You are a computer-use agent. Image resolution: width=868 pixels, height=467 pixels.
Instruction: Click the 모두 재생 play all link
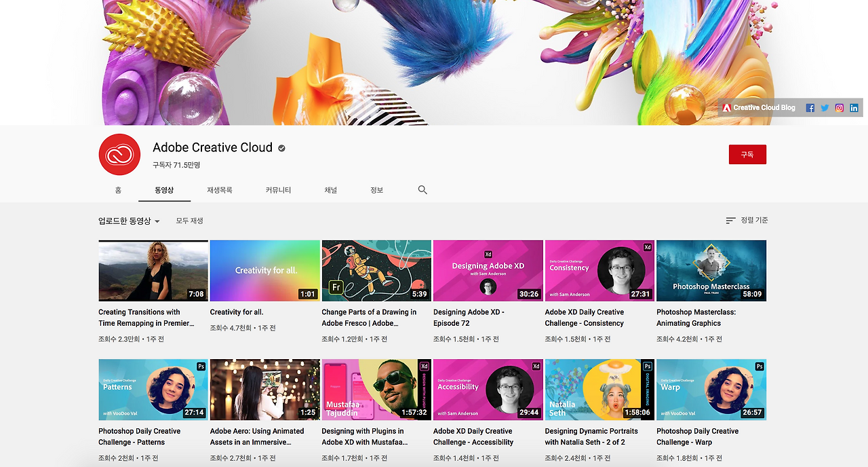point(190,221)
